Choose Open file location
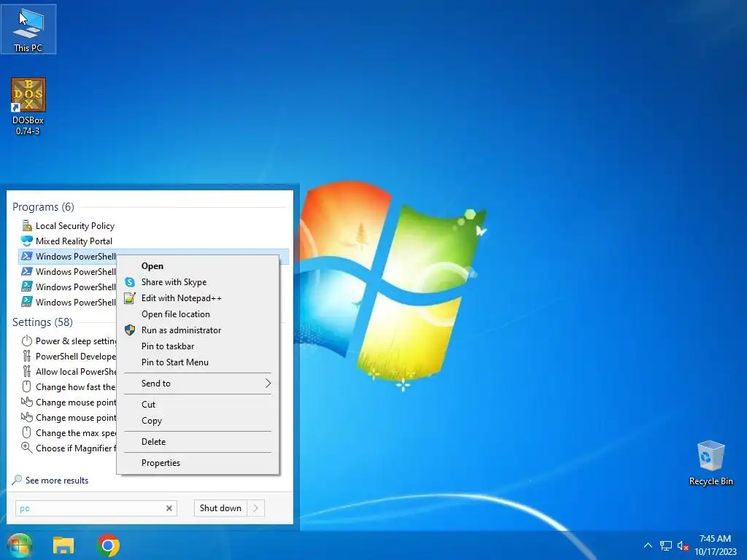The height and width of the screenshot is (560, 747). (198, 314)
